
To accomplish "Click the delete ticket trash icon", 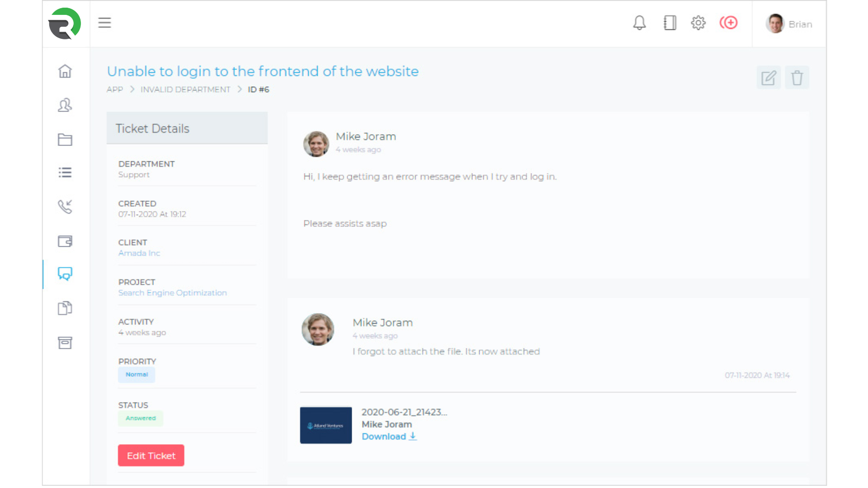I will [x=797, y=78].
